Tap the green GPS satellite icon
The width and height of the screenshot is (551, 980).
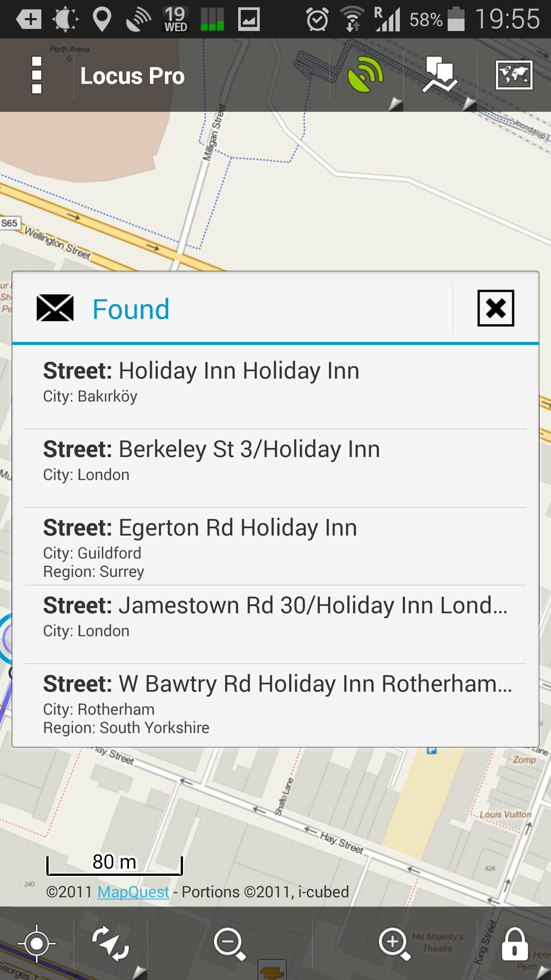tap(366, 75)
